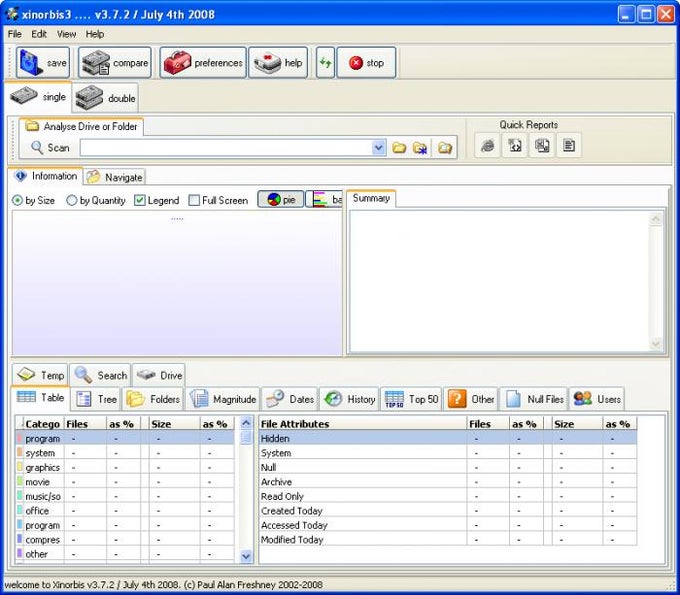The width and height of the screenshot is (680, 595).
Task: Open preferences from the toolbar
Action: (x=203, y=63)
